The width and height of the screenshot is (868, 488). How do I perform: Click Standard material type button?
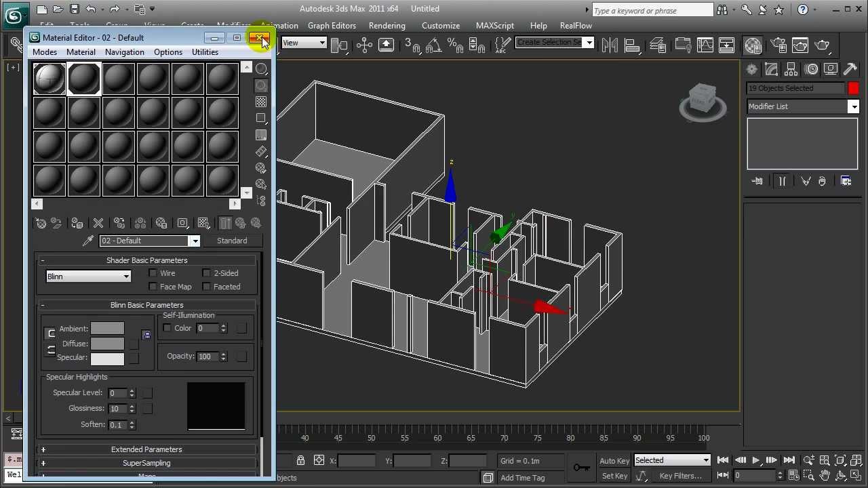point(232,241)
